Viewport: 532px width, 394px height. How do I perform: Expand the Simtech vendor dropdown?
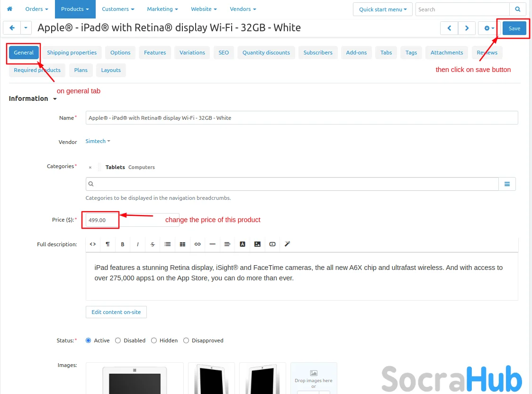point(98,141)
